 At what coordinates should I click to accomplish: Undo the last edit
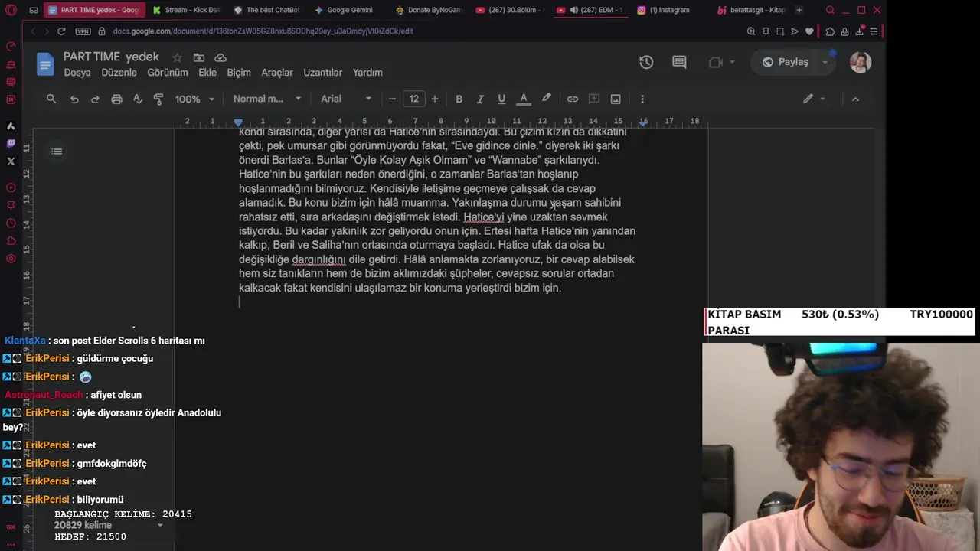(74, 99)
